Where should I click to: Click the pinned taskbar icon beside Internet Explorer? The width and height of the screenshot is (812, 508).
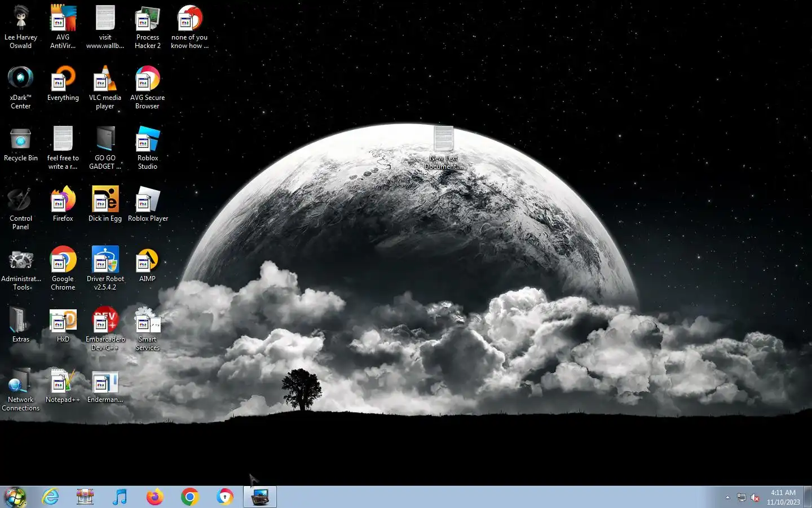85,497
